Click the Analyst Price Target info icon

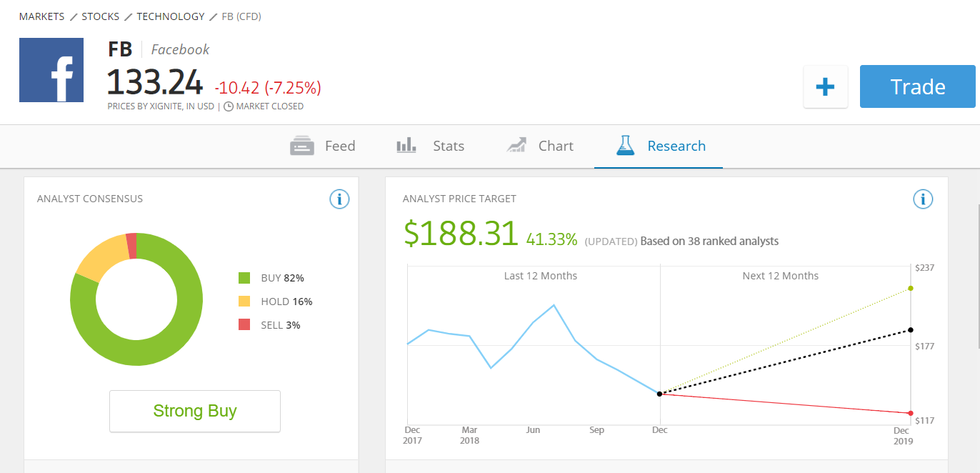click(x=923, y=199)
